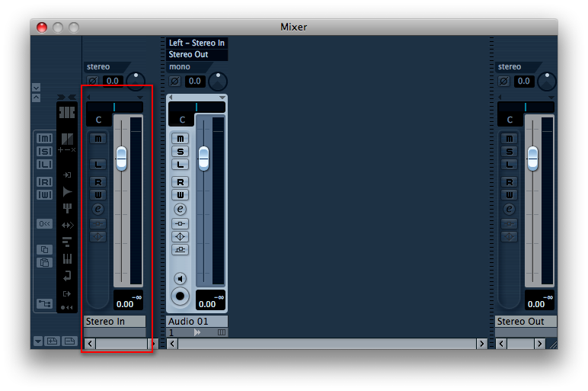This screenshot has width=588, height=391.
Task: Toggle input phase on Stereo In channel
Action: point(93,81)
